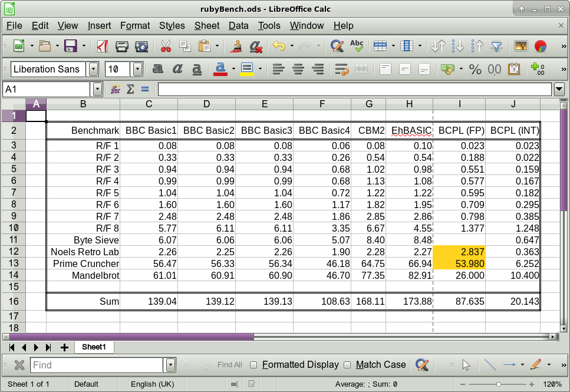
Task: Click the add new sheet plus button
Action: pos(64,347)
